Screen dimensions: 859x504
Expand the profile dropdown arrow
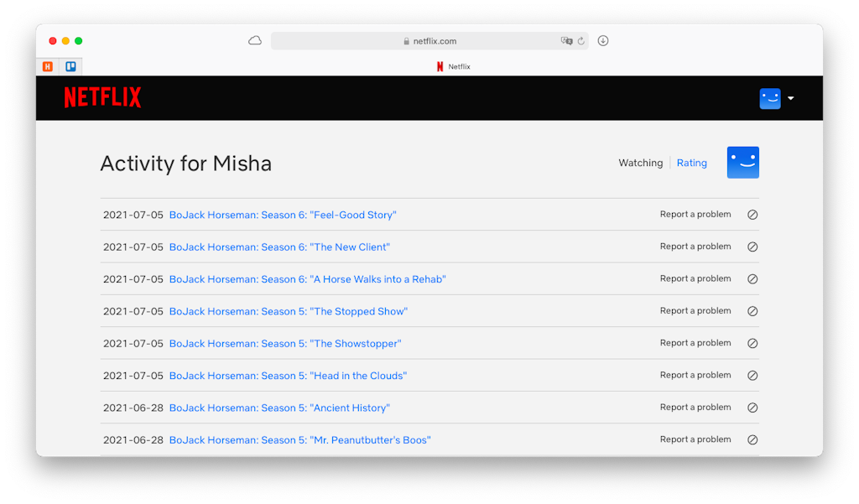[789, 98]
